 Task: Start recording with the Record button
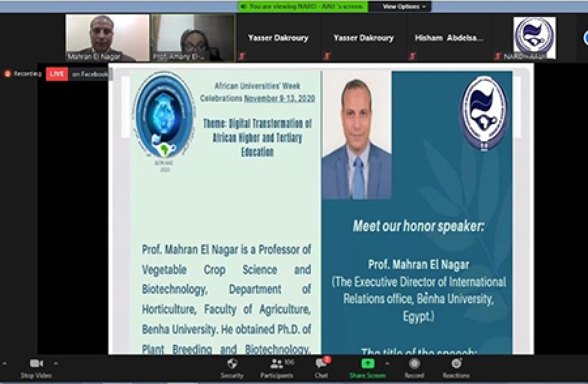[x=414, y=364]
